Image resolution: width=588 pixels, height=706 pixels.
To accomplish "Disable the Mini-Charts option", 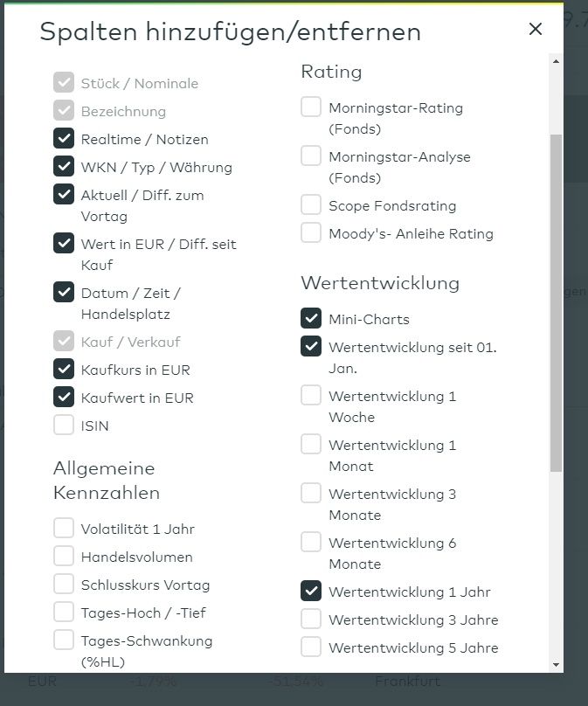I will click(x=311, y=319).
